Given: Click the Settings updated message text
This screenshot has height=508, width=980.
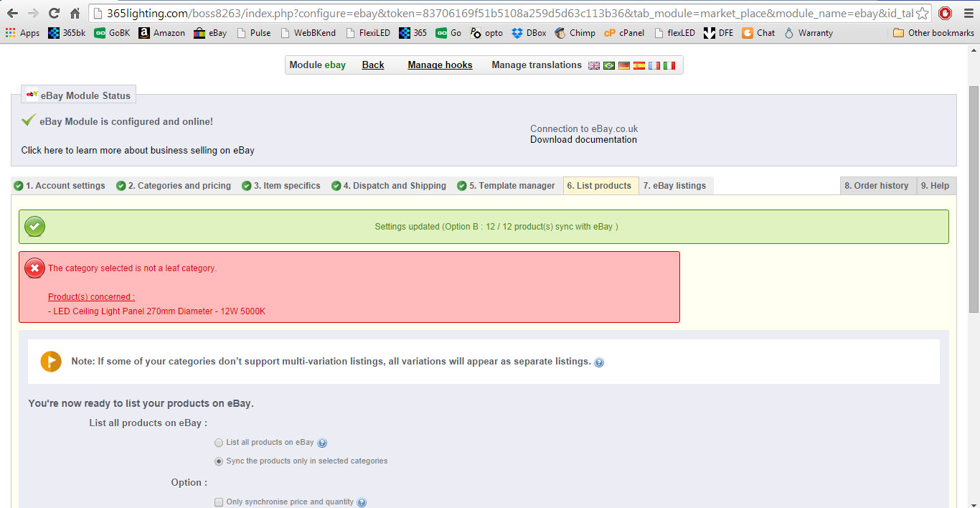Looking at the screenshot, I should (496, 227).
